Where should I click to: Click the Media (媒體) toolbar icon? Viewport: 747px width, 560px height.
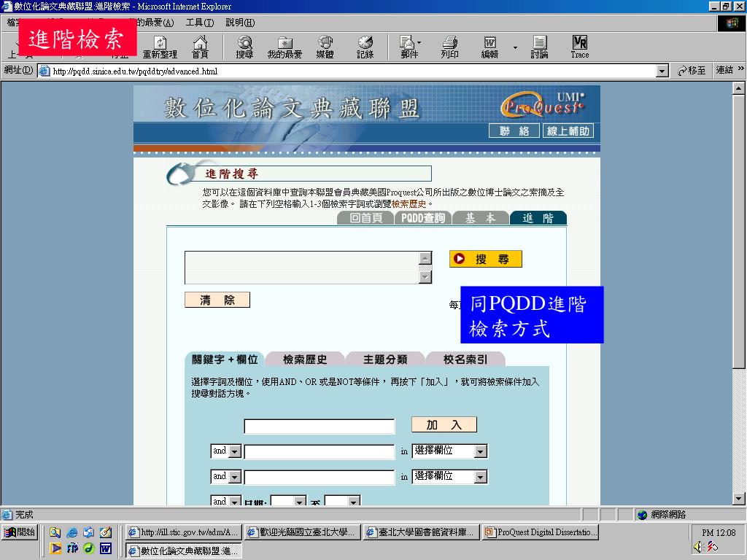[325, 47]
